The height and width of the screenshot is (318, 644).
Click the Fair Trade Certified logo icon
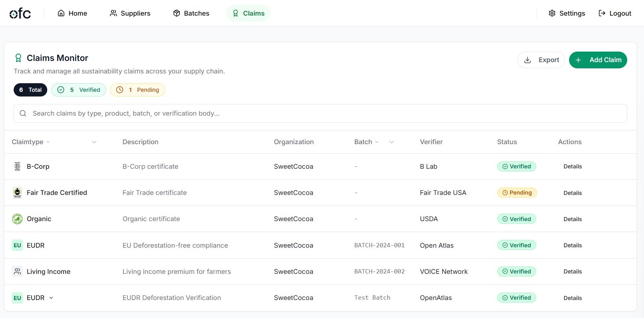17,193
